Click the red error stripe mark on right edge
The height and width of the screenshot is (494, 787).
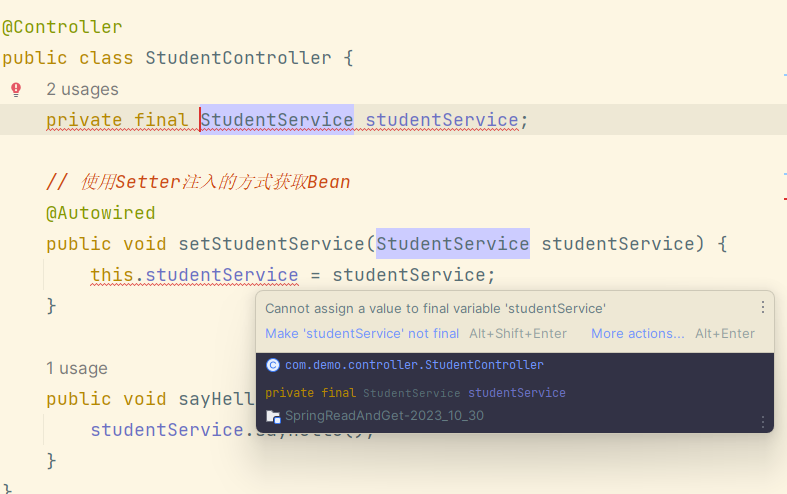[783, 198]
